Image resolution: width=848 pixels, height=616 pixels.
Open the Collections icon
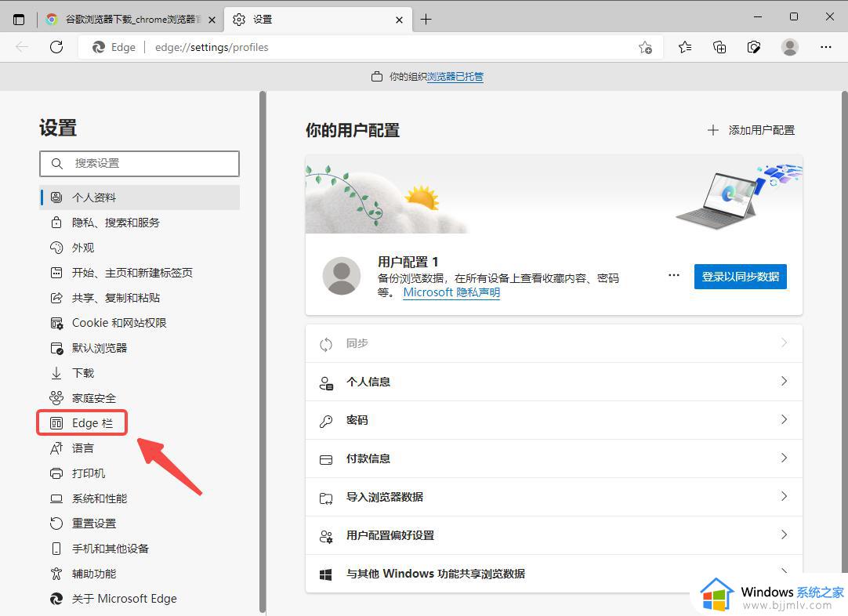719,48
